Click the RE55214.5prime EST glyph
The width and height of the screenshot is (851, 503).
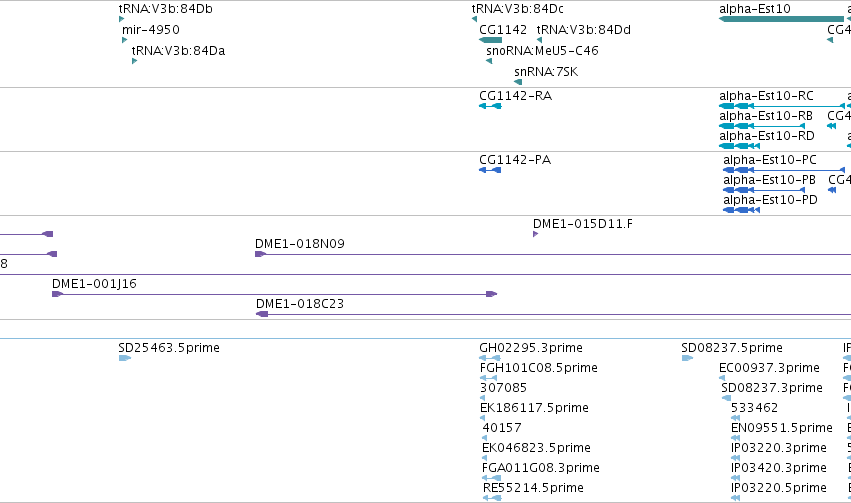click(x=492, y=498)
